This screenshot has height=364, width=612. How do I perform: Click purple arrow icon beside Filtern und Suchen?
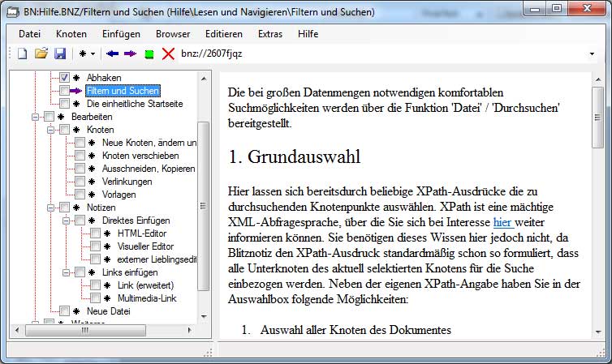75,91
